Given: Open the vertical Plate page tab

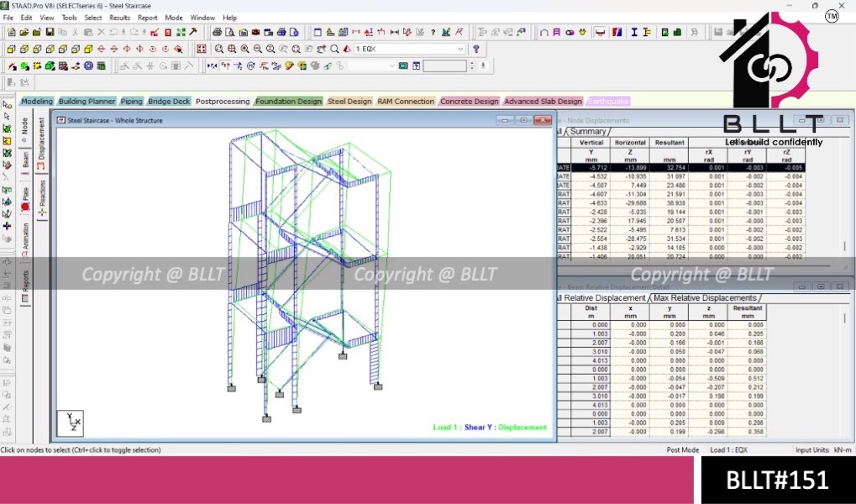Looking at the screenshot, I should (x=24, y=198).
